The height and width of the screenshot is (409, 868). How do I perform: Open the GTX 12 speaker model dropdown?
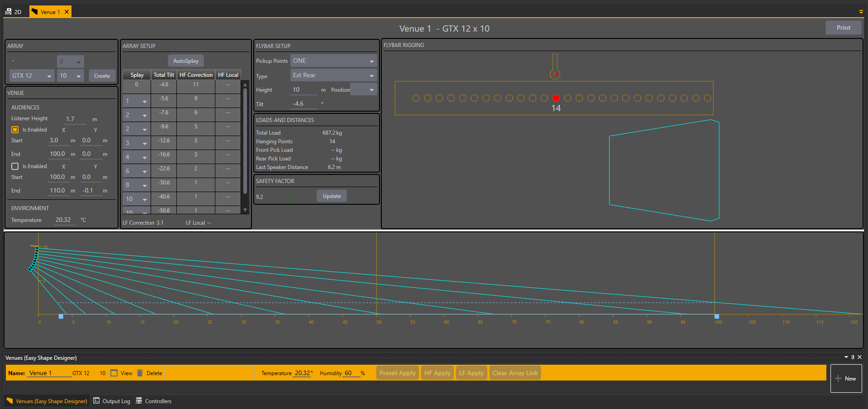32,76
